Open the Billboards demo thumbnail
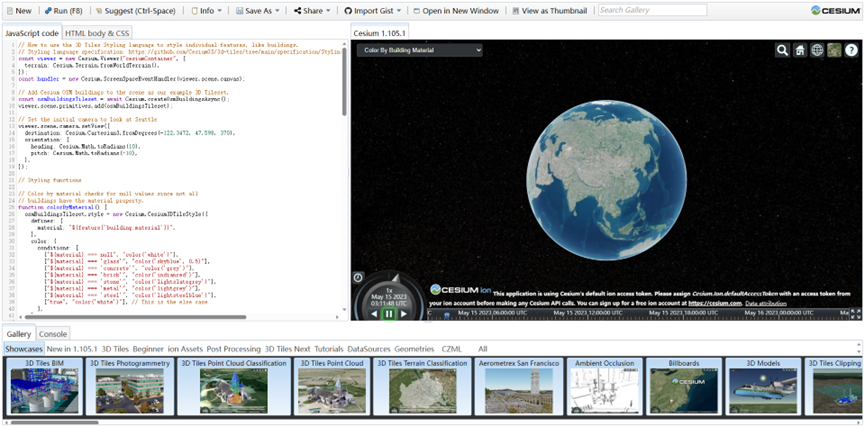 click(x=684, y=386)
